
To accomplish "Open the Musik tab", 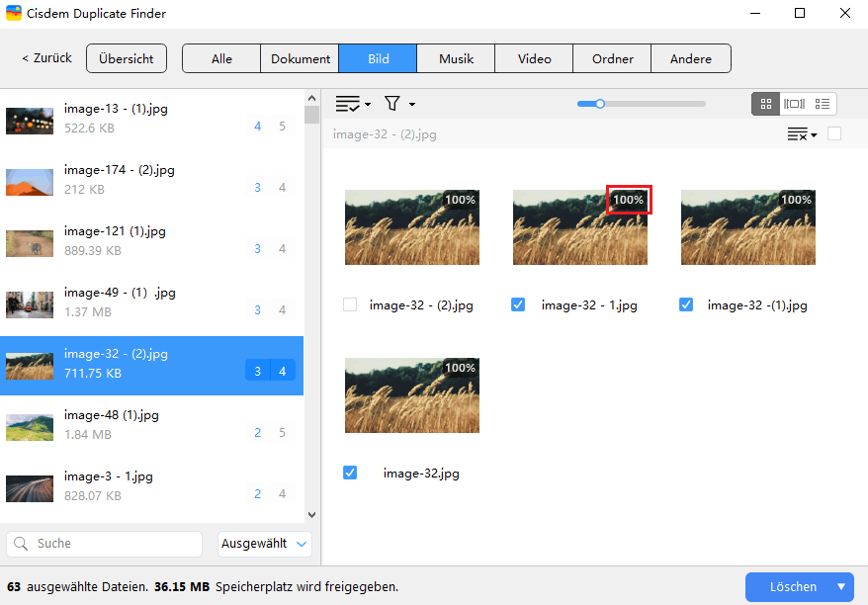I will click(x=456, y=58).
